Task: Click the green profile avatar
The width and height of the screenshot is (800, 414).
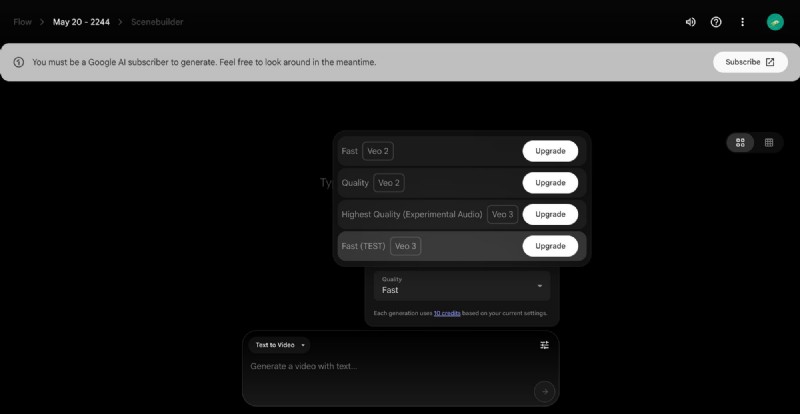Action: click(775, 22)
